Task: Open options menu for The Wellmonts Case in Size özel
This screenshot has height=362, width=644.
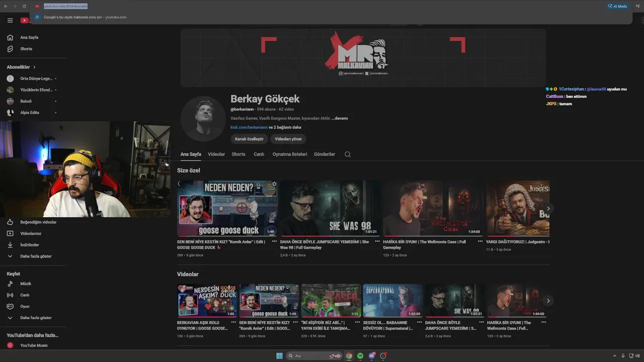Action: coord(480,241)
